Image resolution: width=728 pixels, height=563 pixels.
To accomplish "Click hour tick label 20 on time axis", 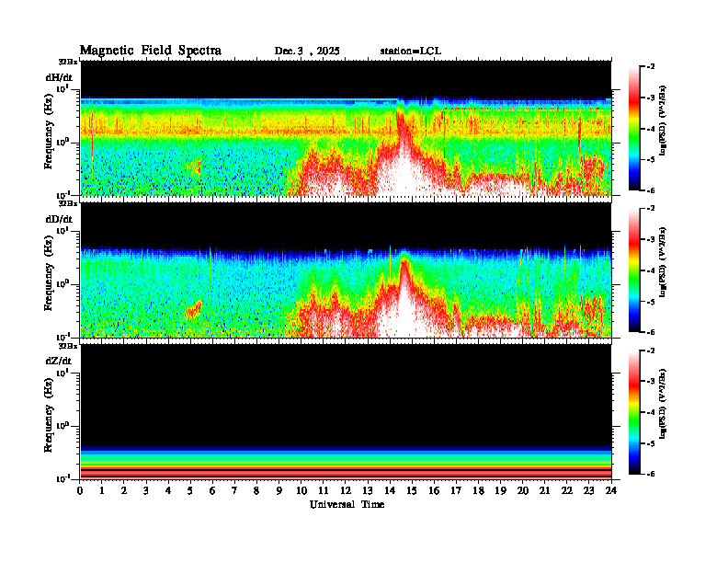I will click(x=523, y=490).
